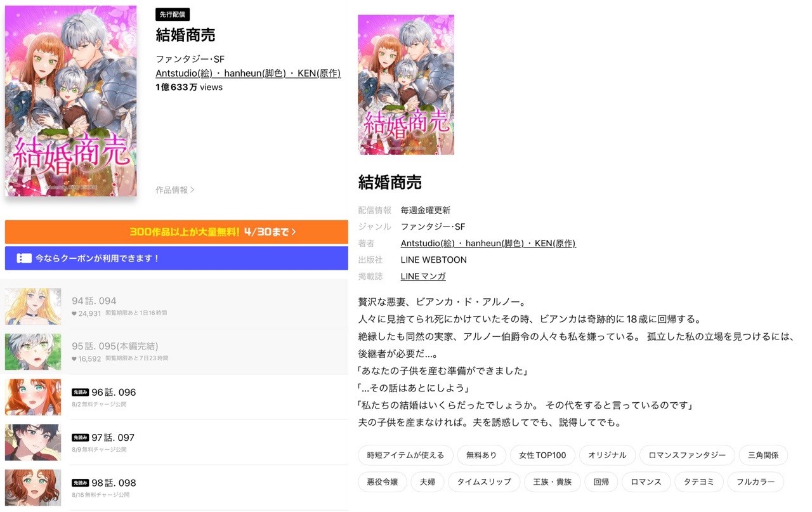Open episode 98話 thumbnail
The image size is (812, 512).
[x=33, y=488]
